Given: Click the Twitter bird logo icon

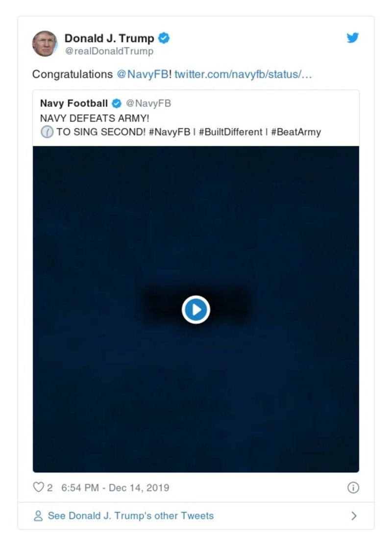Looking at the screenshot, I should point(353,38).
